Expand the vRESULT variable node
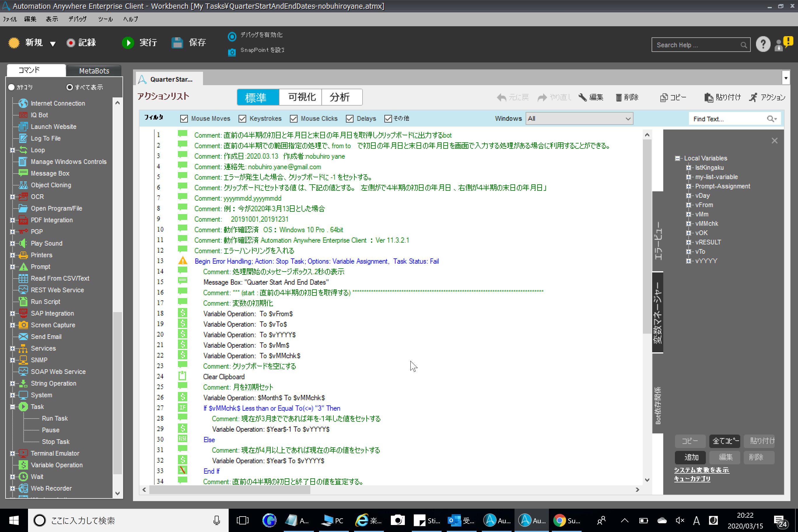 (x=688, y=242)
